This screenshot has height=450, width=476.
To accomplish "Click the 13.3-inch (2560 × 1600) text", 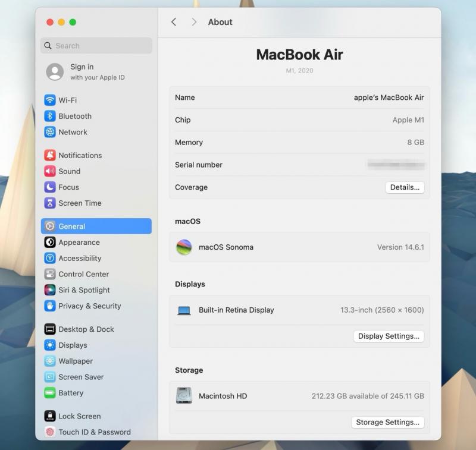I will pos(382,310).
